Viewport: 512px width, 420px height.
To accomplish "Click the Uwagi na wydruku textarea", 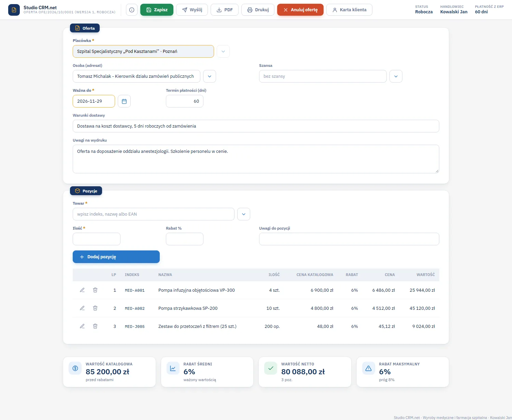I will point(256,159).
